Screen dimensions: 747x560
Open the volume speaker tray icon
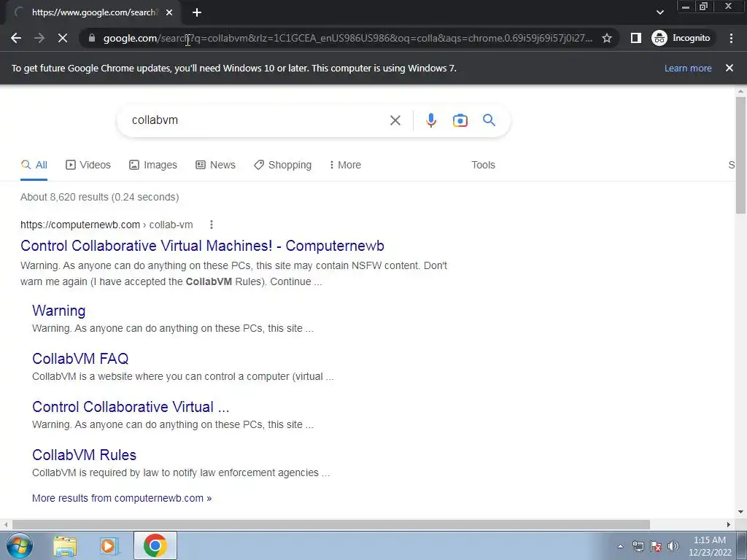673,546
